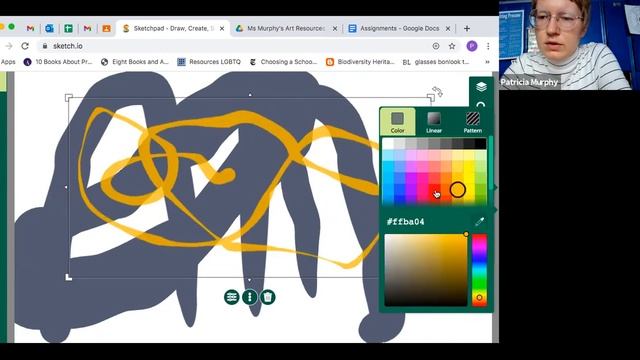Image resolution: width=640 pixels, height=360 pixels.
Task: Pick the circled orange swatch
Action: click(x=458, y=189)
